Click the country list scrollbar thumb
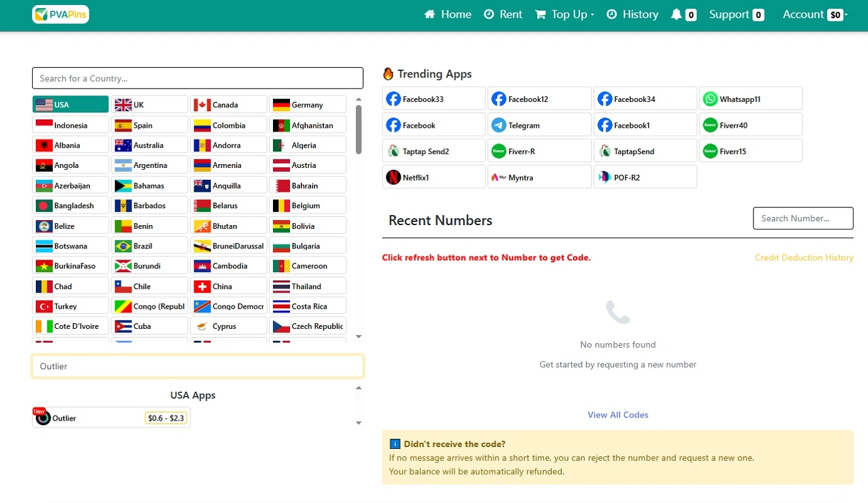This screenshot has height=503, width=868. coord(359,129)
